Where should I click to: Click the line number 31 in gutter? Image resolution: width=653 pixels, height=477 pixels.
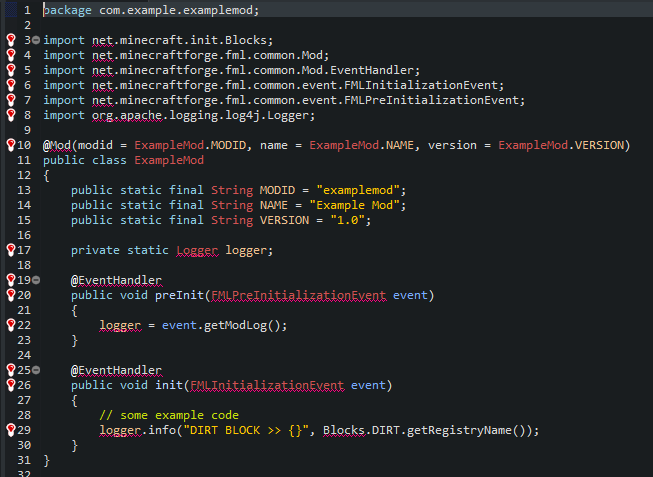[24, 460]
